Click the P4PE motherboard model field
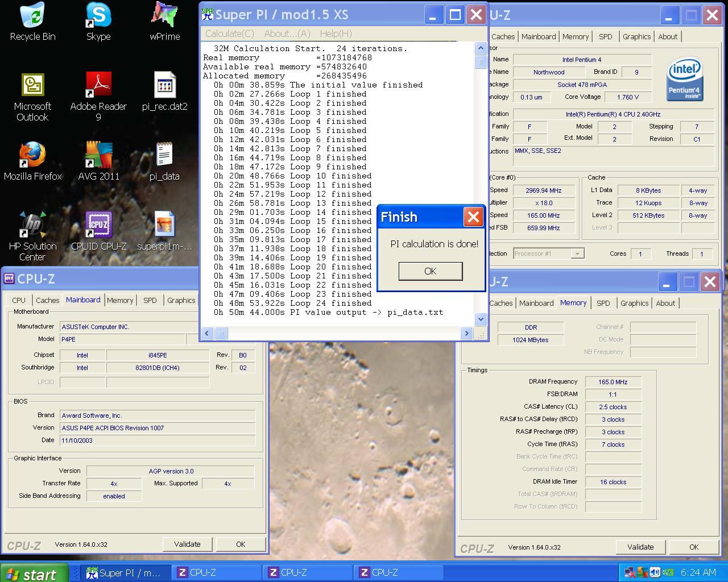Viewport: 728px width, 582px height. click(122, 339)
